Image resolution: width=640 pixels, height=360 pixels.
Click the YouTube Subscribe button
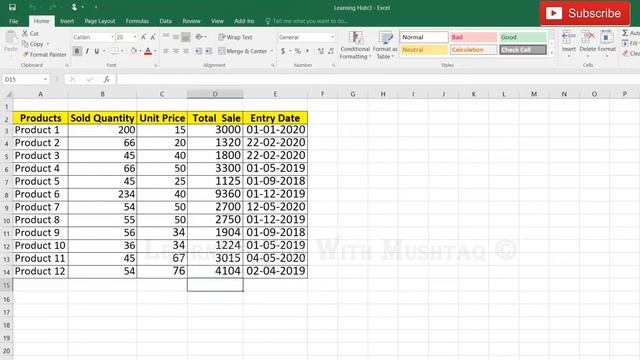(585, 13)
